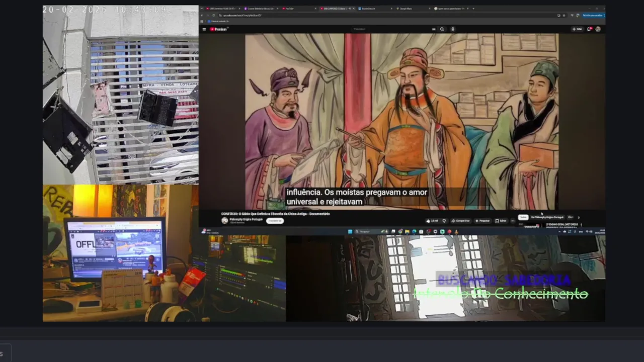Click the Criar create button

pos(577,29)
